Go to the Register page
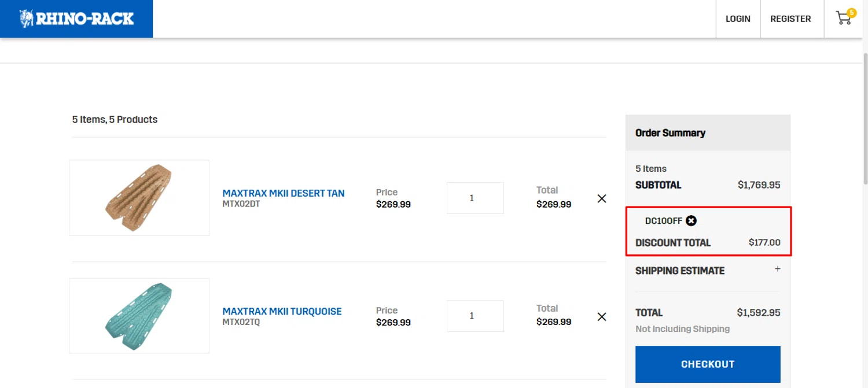The width and height of the screenshot is (868, 388). [790, 19]
